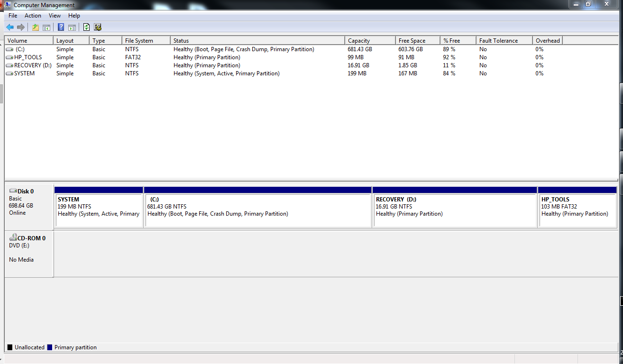Close the Computer Management window
Image resolution: width=623 pixels, height=364 pixels.
pos(606,4)
